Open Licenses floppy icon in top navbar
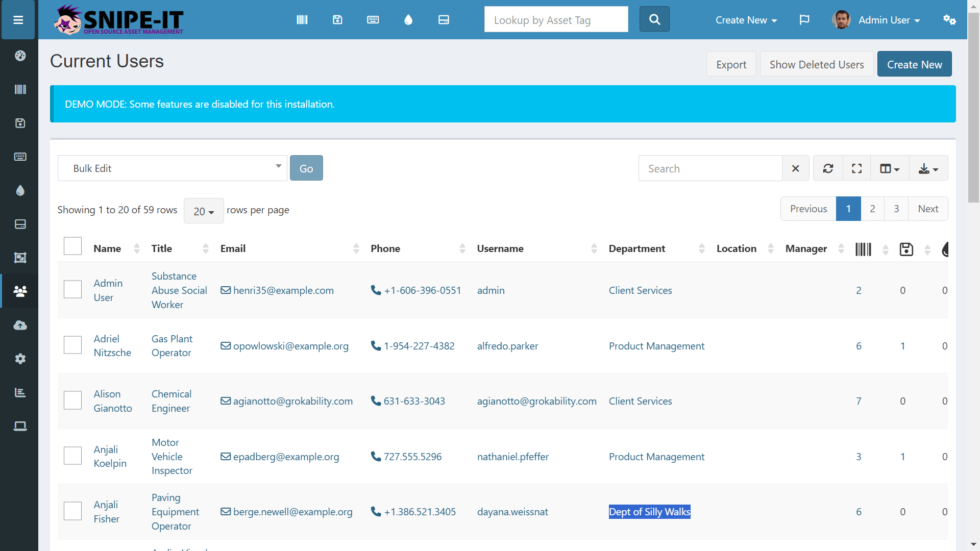The width and height of the screenshot is (980, 551). [337, 20]
